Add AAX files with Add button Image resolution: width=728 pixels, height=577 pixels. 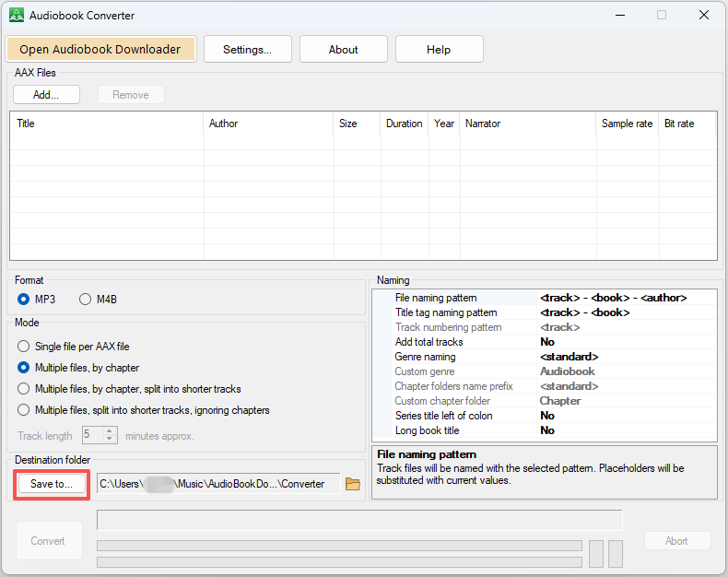(46, 95)
